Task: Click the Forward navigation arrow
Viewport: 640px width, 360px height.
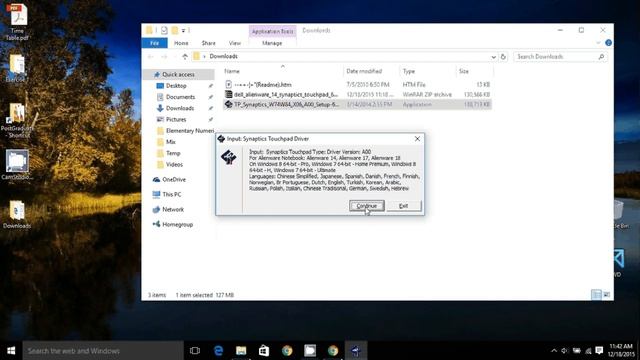Action: 164,57
